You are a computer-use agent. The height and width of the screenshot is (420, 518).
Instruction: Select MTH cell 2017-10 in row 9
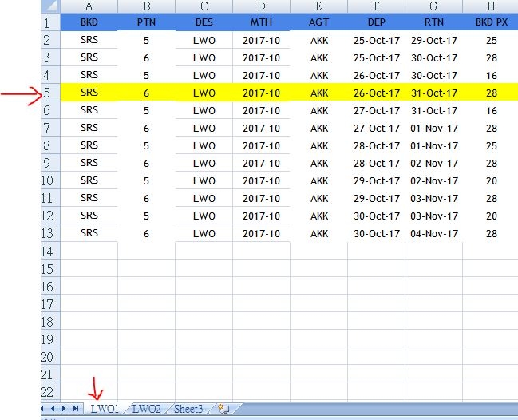tap(261, 163)
